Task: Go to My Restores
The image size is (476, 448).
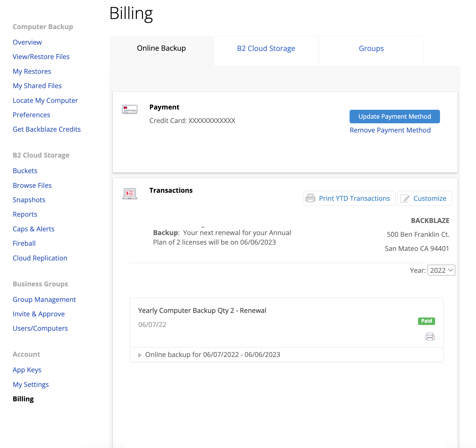Action: pos(32,71)
